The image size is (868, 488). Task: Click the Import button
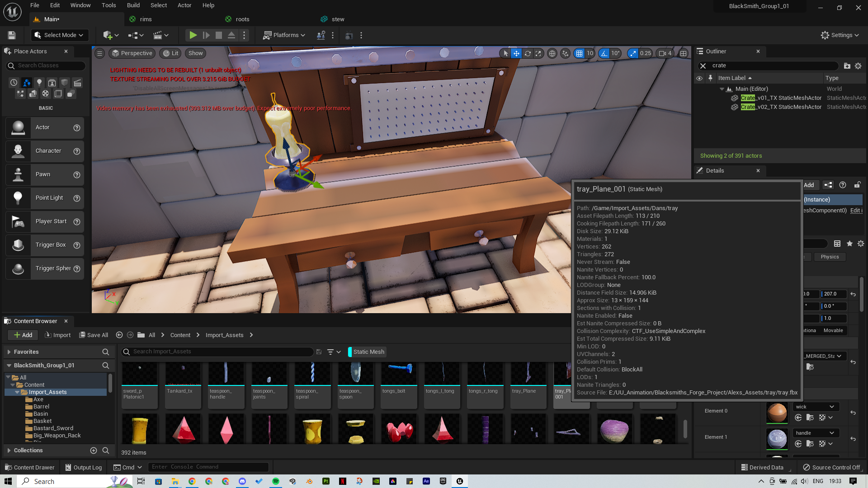tap(57, 335)
